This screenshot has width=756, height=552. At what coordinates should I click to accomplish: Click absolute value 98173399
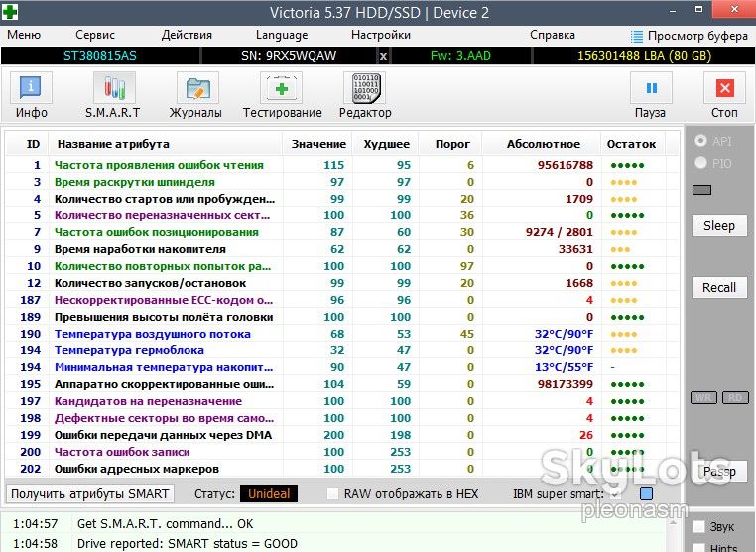click(x=566, y=384)
